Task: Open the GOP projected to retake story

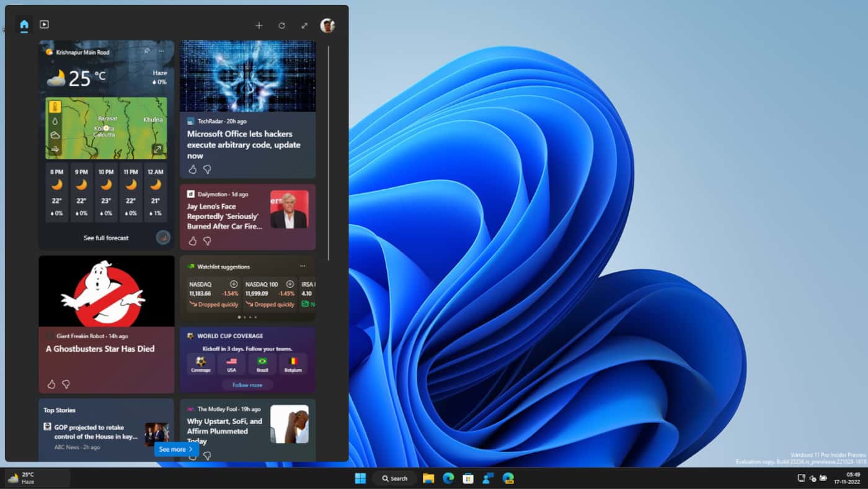Action: (x=95, y=432)
